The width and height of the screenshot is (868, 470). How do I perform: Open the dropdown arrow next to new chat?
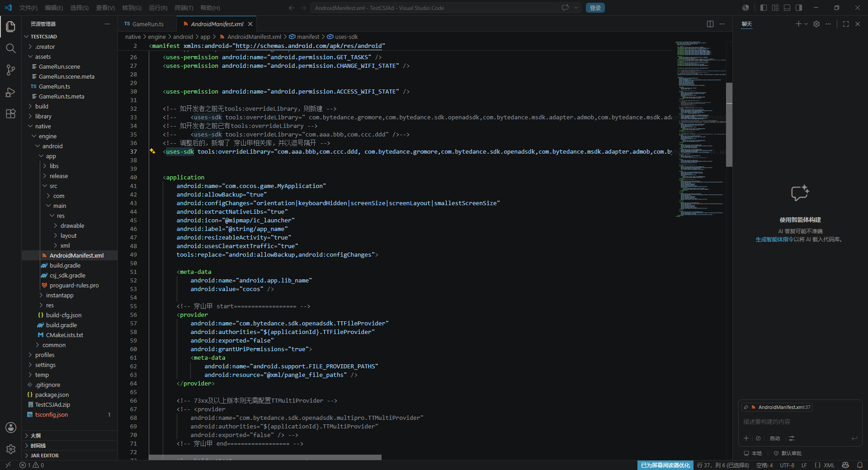tap(806, 24)
